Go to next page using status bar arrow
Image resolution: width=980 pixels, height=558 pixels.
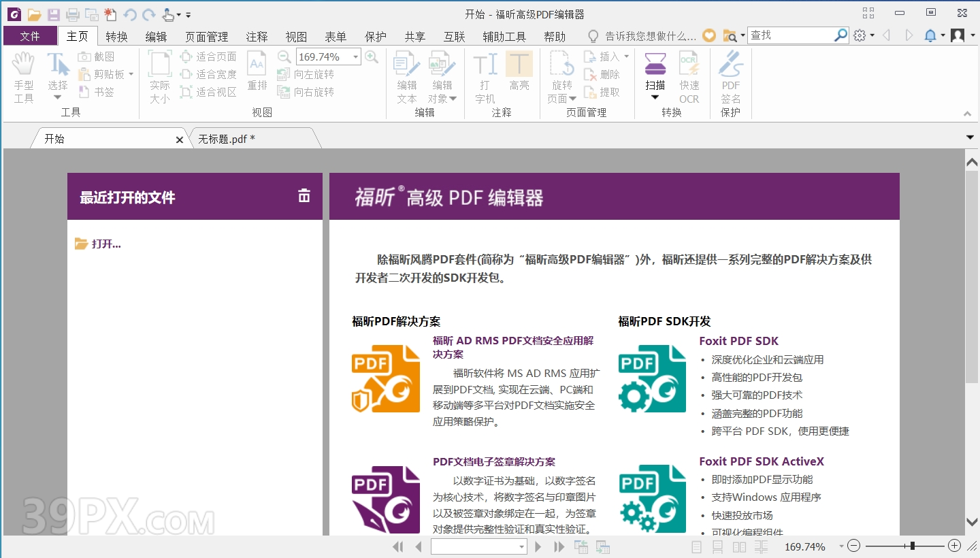(x=538, y=546)
